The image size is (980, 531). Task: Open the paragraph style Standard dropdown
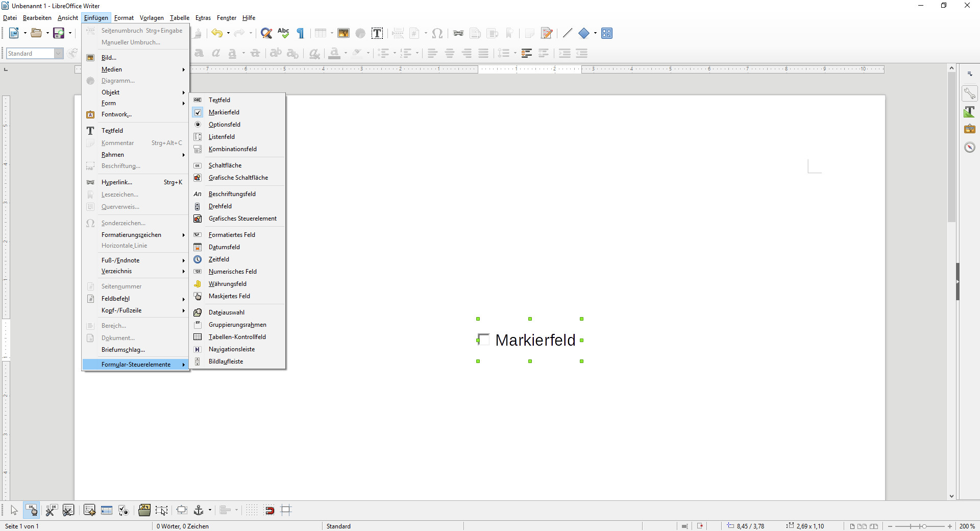58,53
